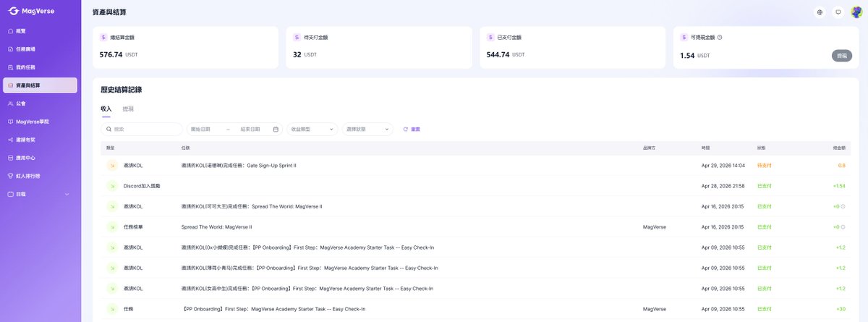Open 應用中心 from the sidebar
Image resolution: width=868 pixels, height=322 pixels.
coord(40,158)
